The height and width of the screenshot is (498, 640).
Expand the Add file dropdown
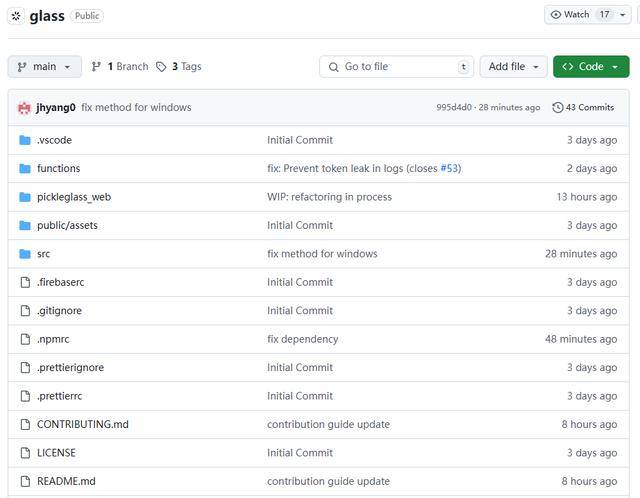point(513,67)
